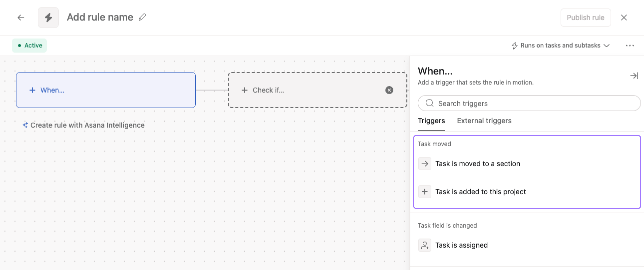Collapse the When side panel

point(634,76)
